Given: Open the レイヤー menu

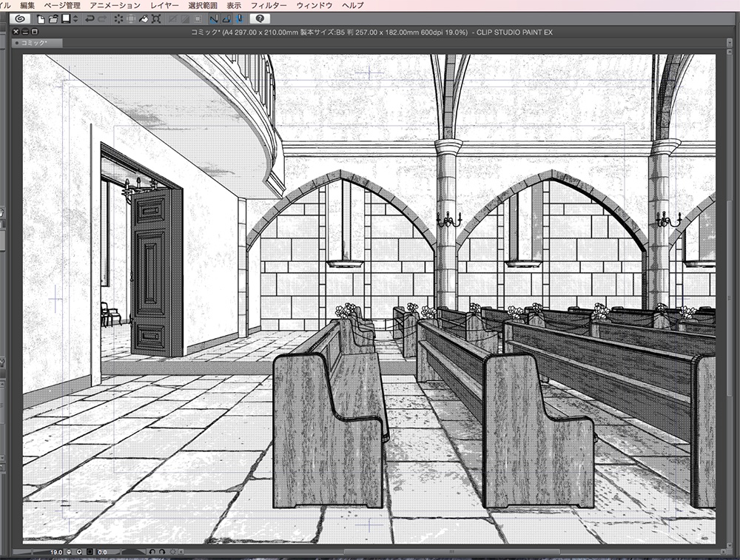Looking at the screenshot, I should click(164, 5).
